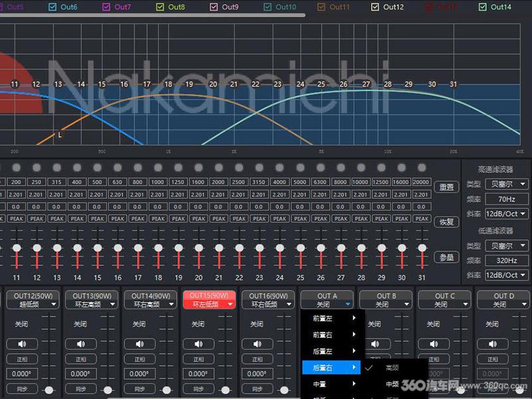The image size is (532, 399).
Task: Click the 恢复 restore button
Action: (x=446, y=222)
